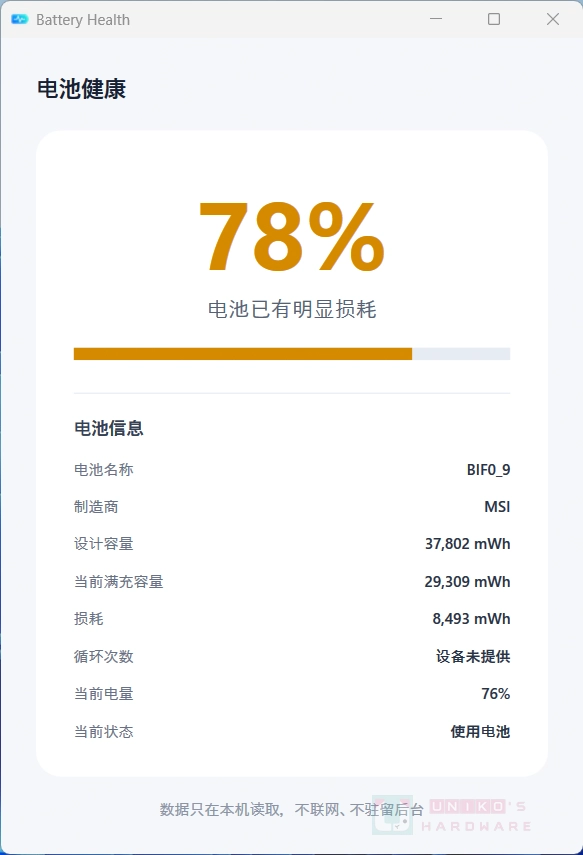
Task: Click the manufacturer value MSI
Action: click(x=497, y=507)
